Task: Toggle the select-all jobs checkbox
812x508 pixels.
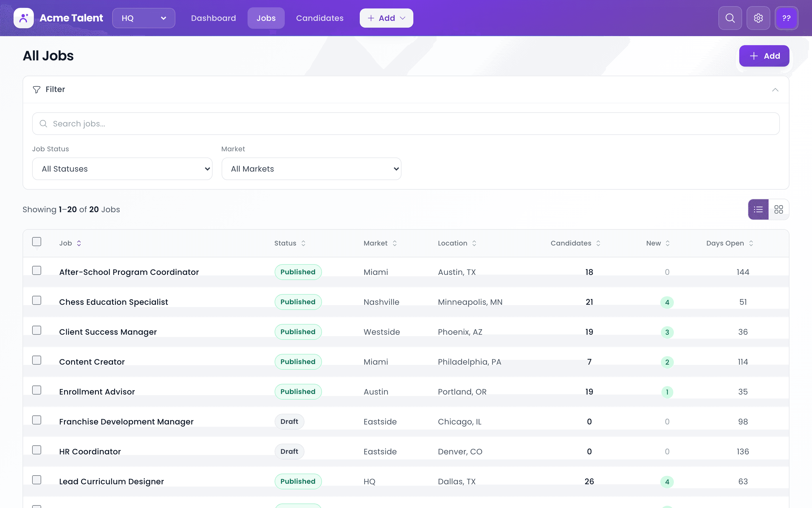Action: coord(37,242)
